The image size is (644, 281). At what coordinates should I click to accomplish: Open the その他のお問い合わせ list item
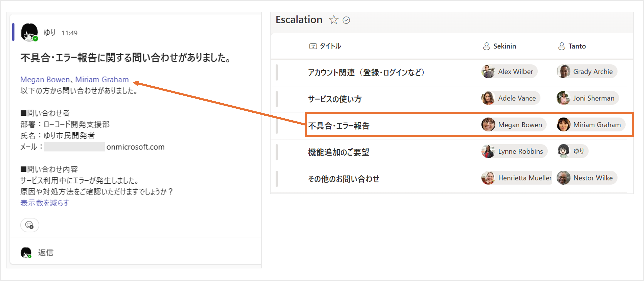pos(344,179)
